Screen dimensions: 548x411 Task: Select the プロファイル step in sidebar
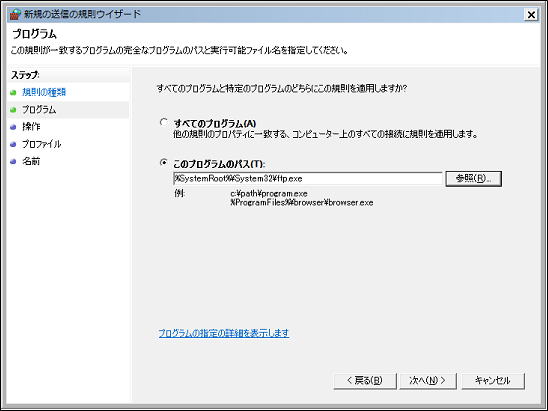pyautogui.click(x=42, y=144)
